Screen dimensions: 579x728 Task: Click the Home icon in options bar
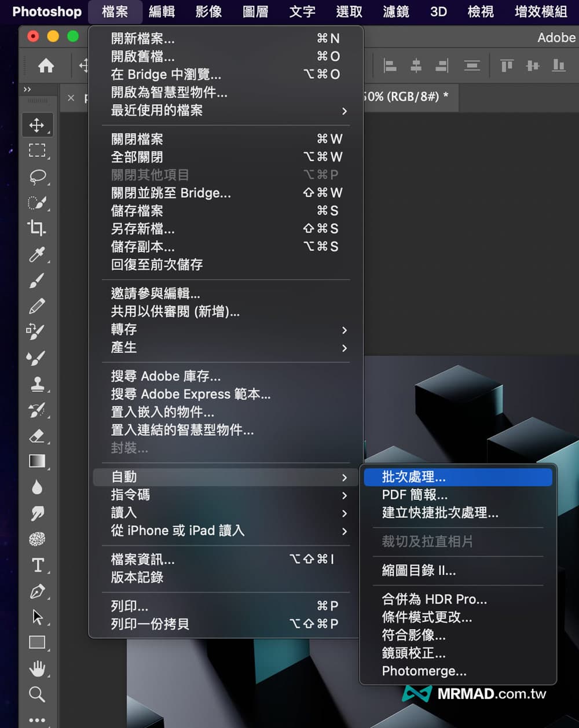click(46, 66)
